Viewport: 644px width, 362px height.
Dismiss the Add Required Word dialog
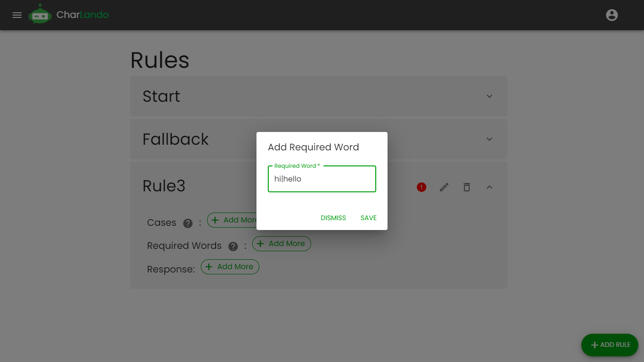(x=333, y=218)
